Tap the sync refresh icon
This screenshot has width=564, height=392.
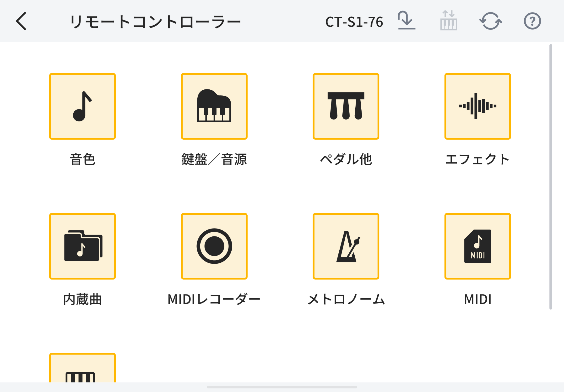[490, 21]
